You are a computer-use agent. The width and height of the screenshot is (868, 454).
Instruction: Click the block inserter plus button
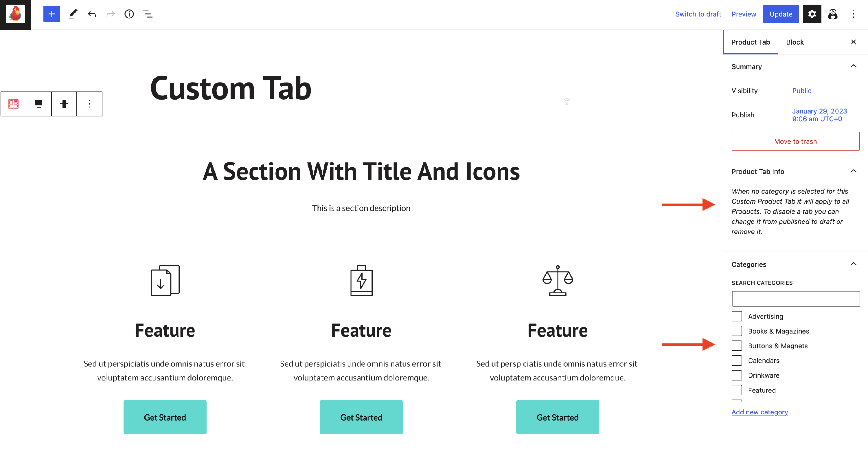[52, 14]
